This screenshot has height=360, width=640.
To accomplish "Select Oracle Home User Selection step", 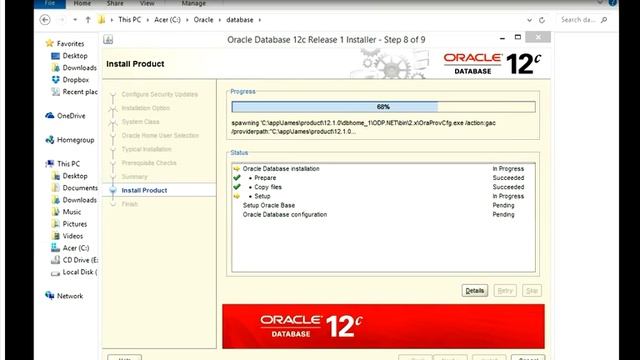I will pyautogui.click(x=160, y=136).
